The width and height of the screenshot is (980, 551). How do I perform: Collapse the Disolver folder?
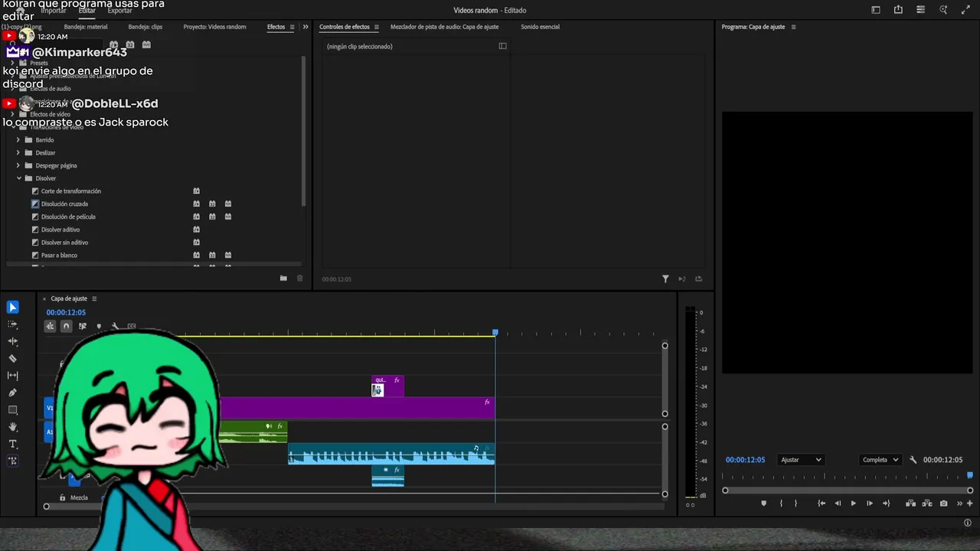(x=18, y=178)
